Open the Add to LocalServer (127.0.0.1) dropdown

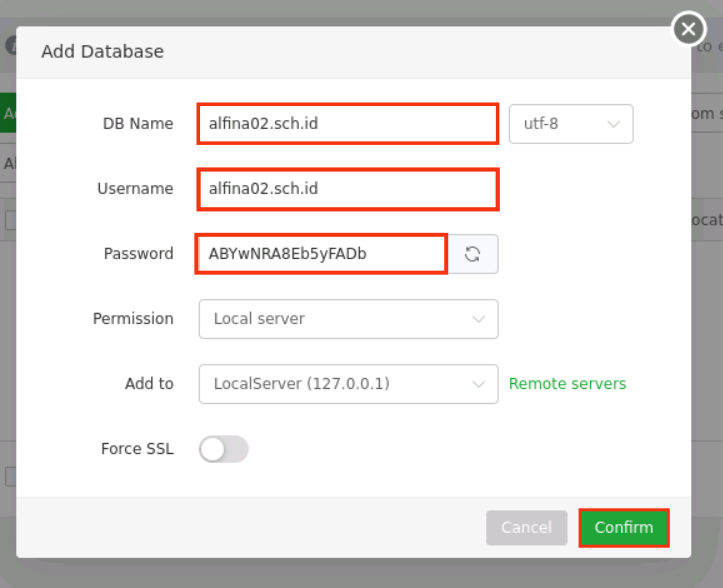(348, 384)
